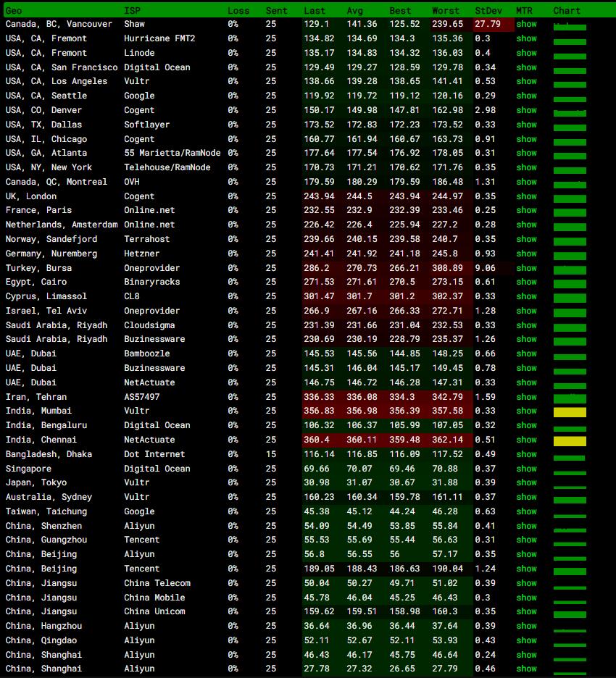Click the Geo column header
616x678 pixels.
pos(14,11)
